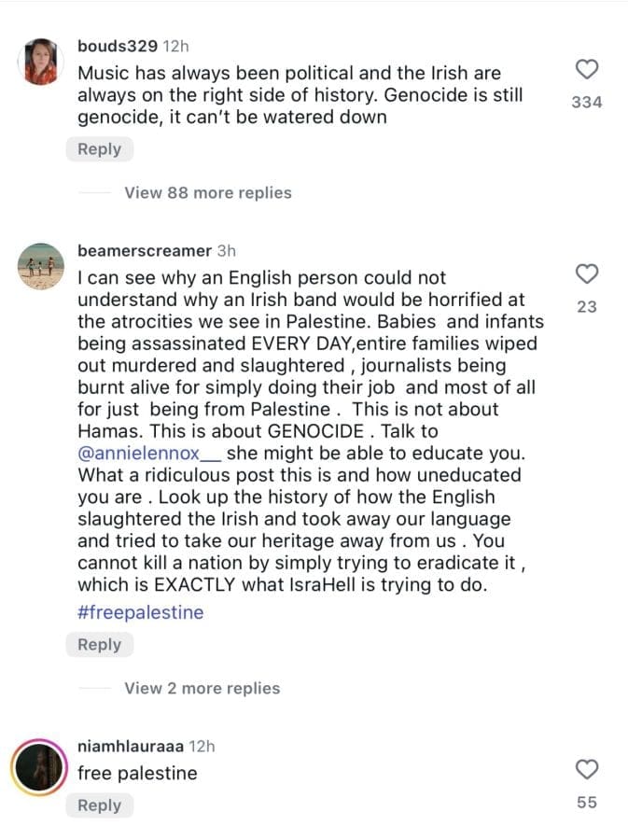The image size is (628, 840).
Task: View the 55 likes on niamhlauraaa's comment
Action: pyautogui.click(x=587, y=800)
